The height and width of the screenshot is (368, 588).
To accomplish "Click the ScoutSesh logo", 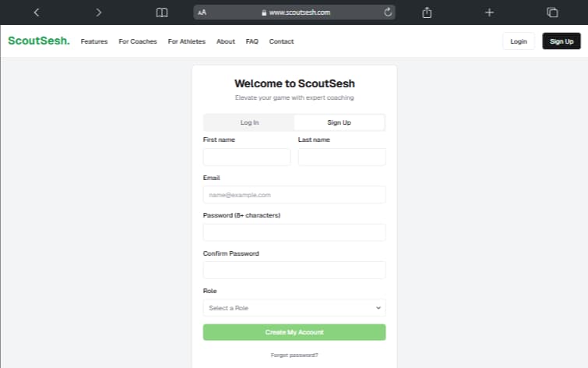I will (x=38, y=41).
